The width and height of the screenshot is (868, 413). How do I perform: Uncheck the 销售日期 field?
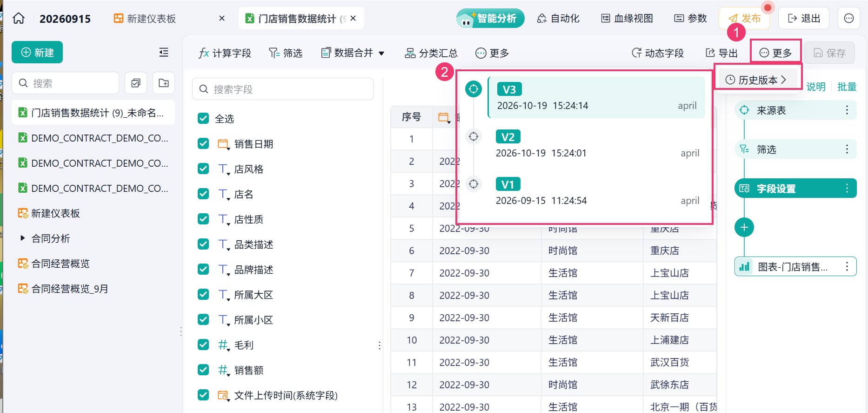tap(203, 143)
